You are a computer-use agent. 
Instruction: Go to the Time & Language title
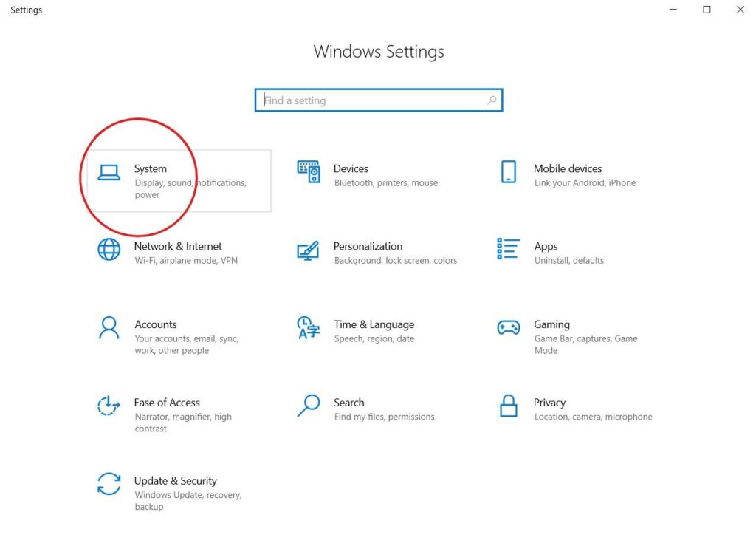pyautogui.click(x=374, y=324)
